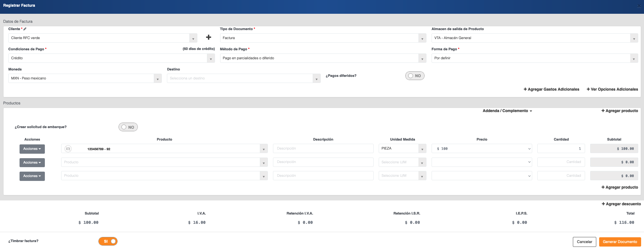
Task: Open the Tipo de Documento dropdown
Action: click(323, 38)
